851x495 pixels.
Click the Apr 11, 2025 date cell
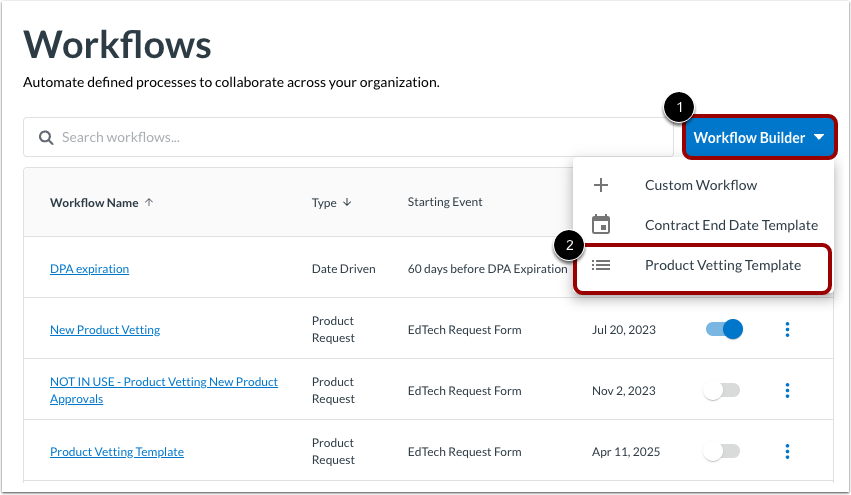(626, 452)
